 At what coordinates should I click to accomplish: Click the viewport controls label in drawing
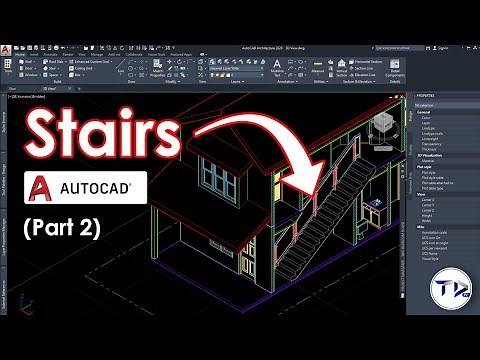click(27, 97)
